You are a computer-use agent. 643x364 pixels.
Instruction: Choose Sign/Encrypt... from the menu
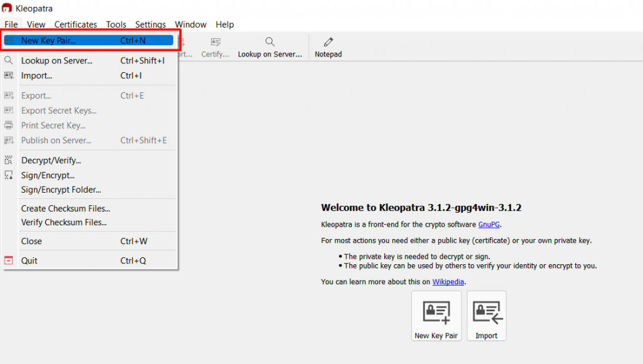pos(89,176)
